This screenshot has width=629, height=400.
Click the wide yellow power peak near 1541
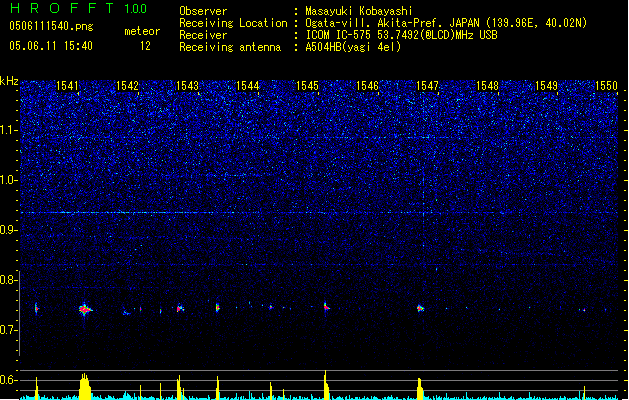[85, 386]
